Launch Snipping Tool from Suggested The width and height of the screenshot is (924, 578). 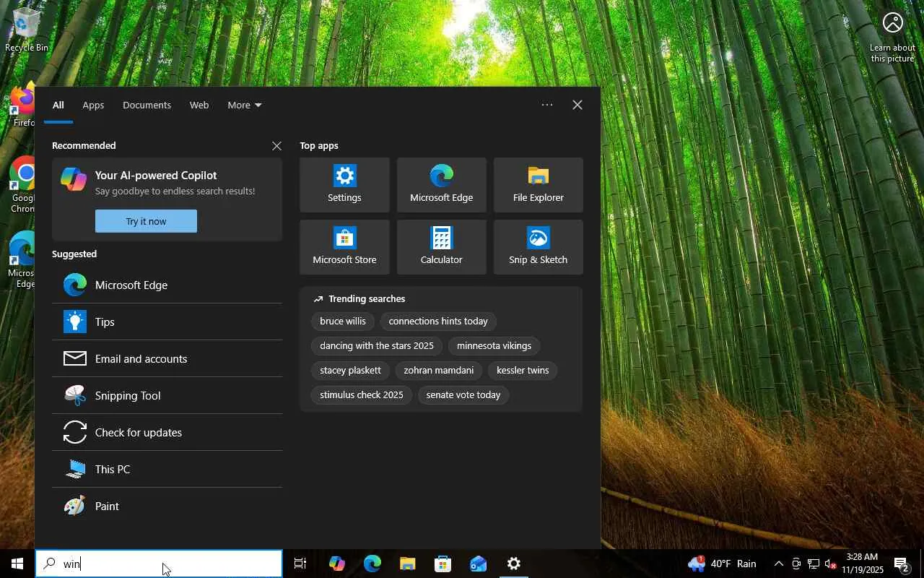click(x=167, y=395)
